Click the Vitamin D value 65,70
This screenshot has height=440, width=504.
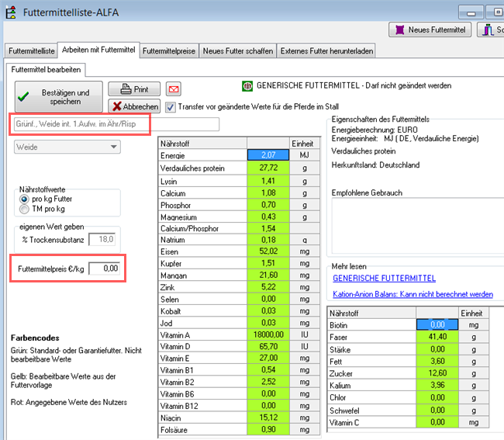pyautogui.click(x=268, y=346)
